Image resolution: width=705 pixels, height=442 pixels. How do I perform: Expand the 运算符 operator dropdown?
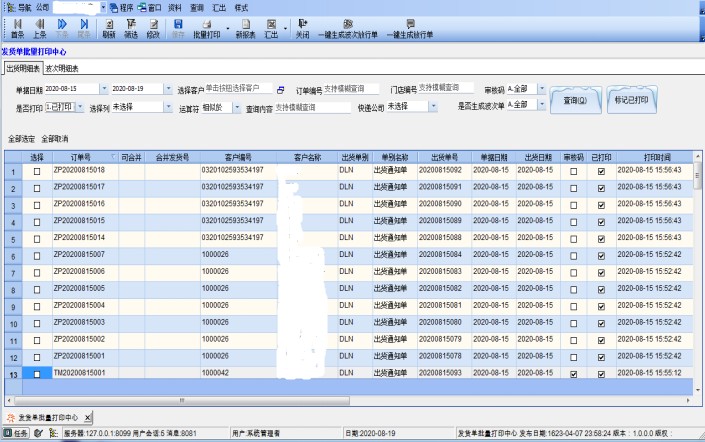[236, 107]
